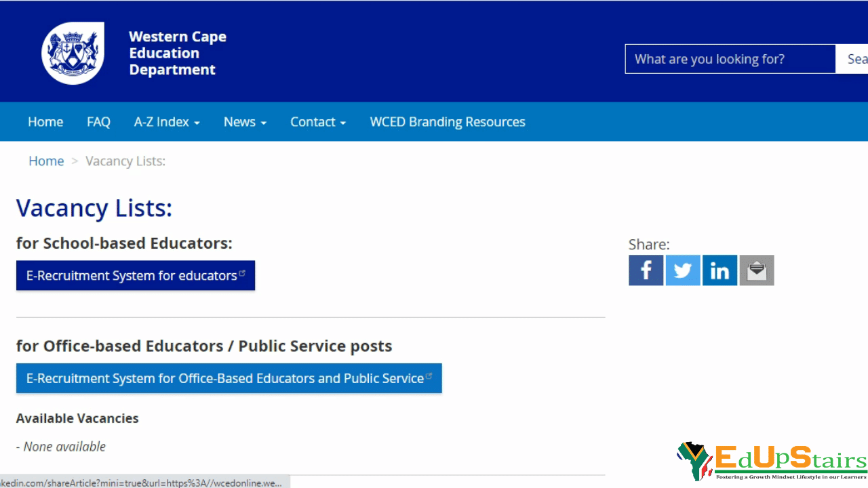
Task: Share the page on LinkedIn
Action: click(719, 270)
